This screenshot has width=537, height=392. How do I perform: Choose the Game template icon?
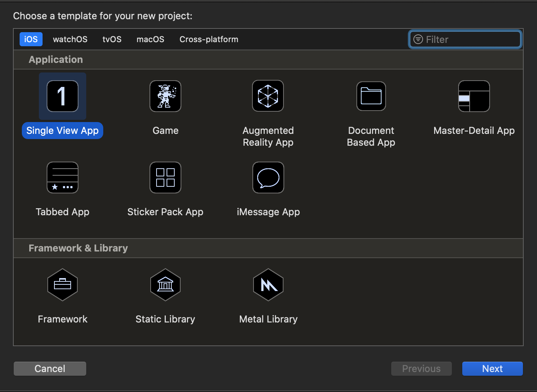165,96
